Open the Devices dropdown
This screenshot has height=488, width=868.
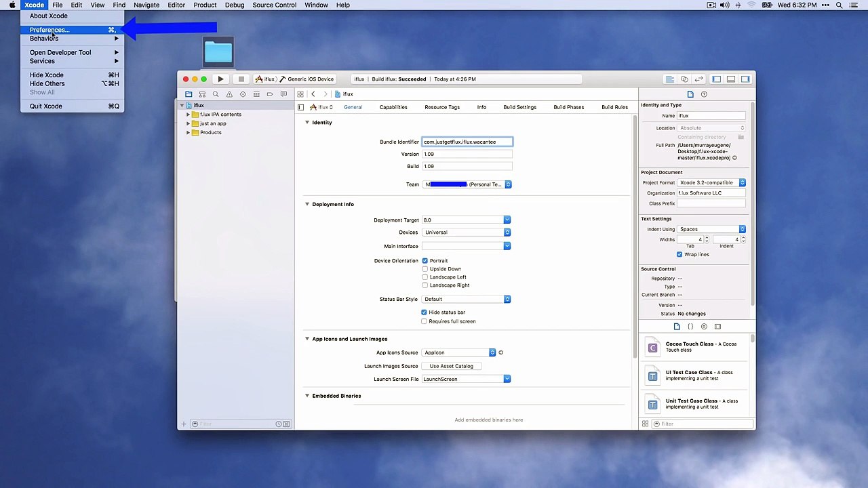pyautogui.click(x=466, y=232)
